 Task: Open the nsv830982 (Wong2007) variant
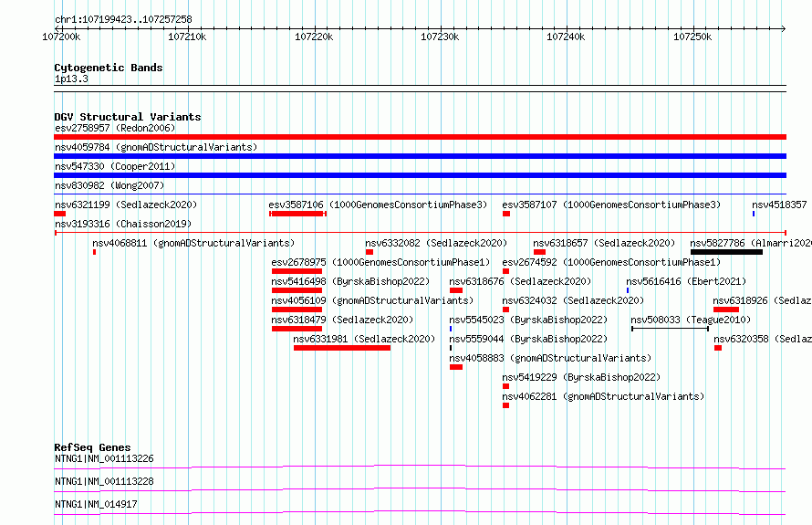click(x=109, y=185)
